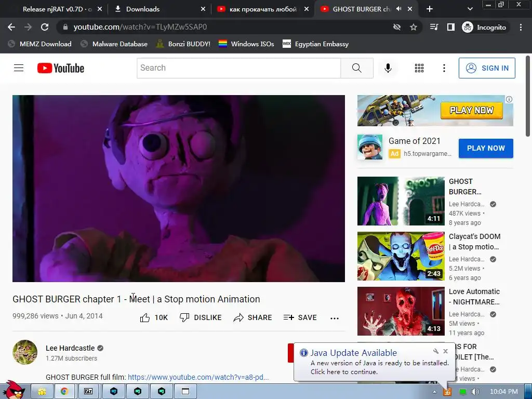Reload the YouTube page

click(45, 27)
